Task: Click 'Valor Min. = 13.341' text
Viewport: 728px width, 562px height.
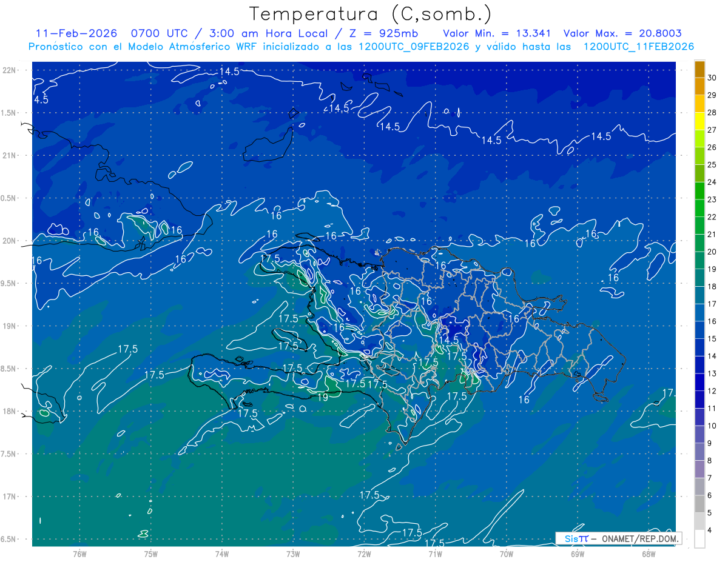Action: (x=497, y=33)
